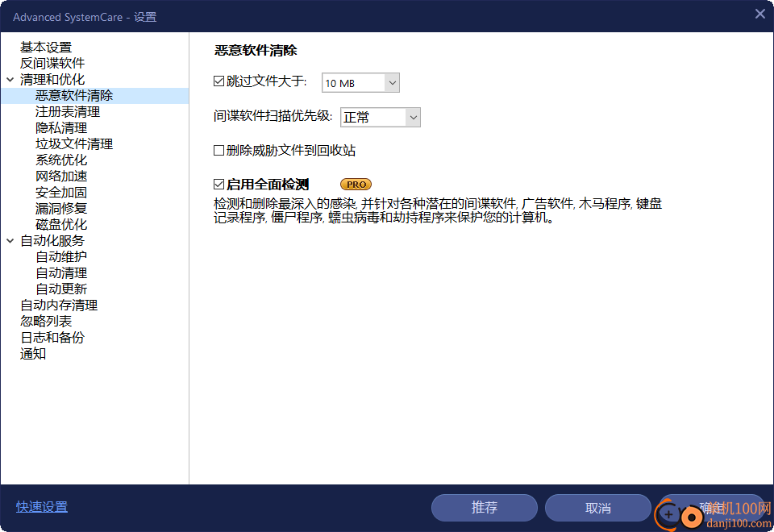Collapse the 清理和优化 tree section
The height and width of the screenshot is (532, 774).
pos(10,80)
